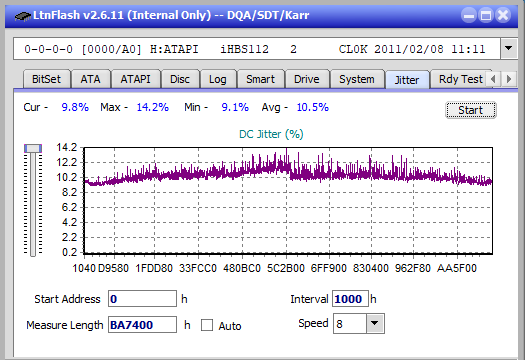The height and width of the screenshot is (360, 525).
Task: Click the Avg value 10.5%
Action: click(x=313, y=107)
